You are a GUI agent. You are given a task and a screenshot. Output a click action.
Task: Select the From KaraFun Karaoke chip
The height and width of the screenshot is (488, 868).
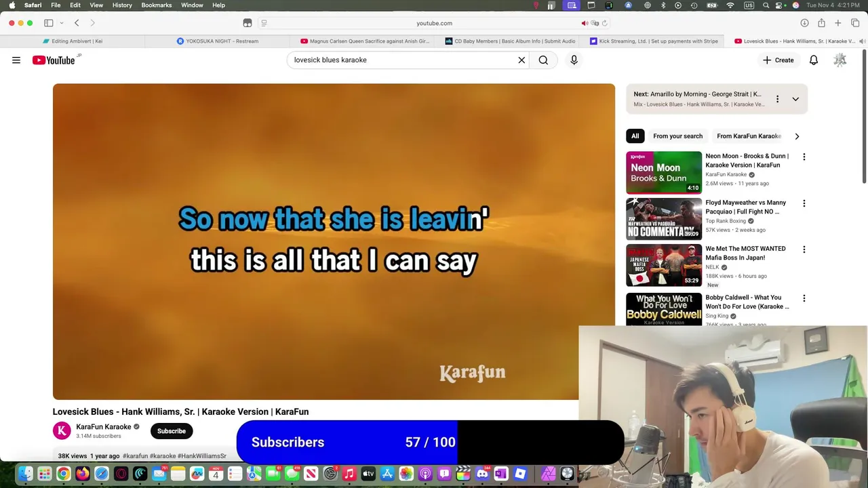pyautogui.click(x=749, y=136)
